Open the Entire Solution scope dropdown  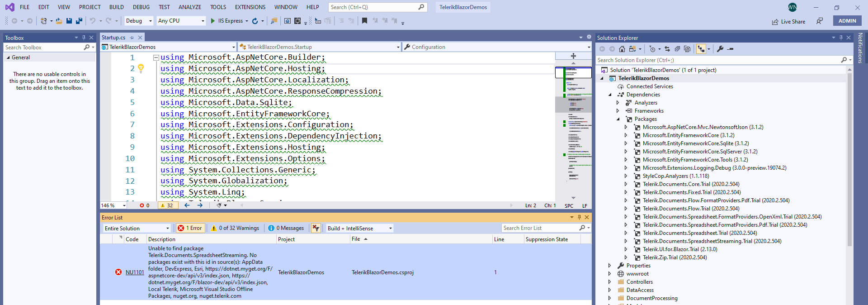coord(137,229)
